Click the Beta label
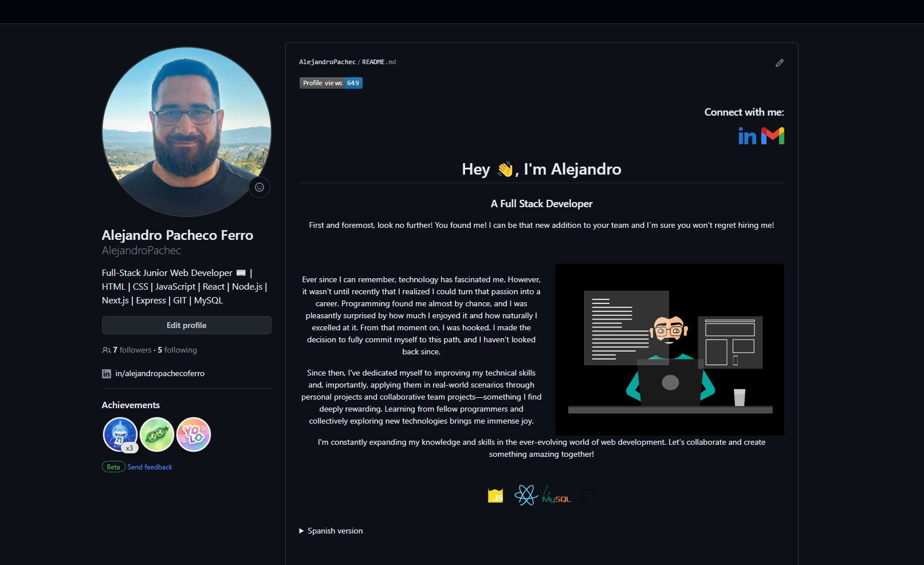 pos(113,467)
